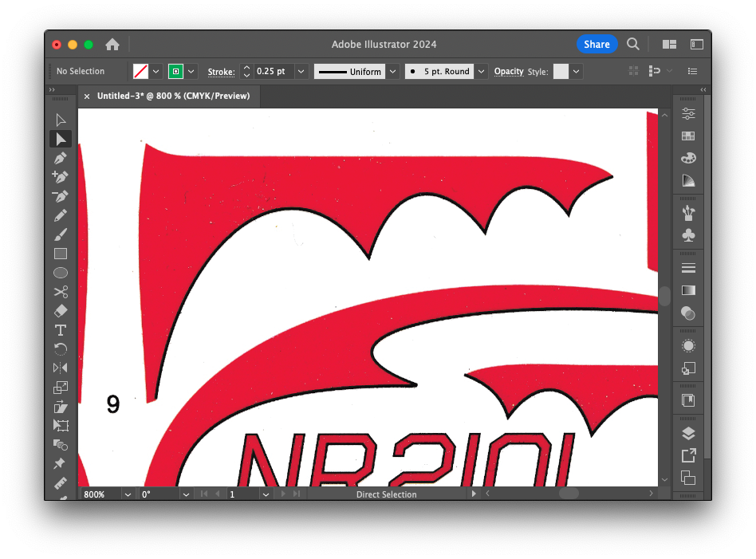Select the Pen tool

click(61, 158)
